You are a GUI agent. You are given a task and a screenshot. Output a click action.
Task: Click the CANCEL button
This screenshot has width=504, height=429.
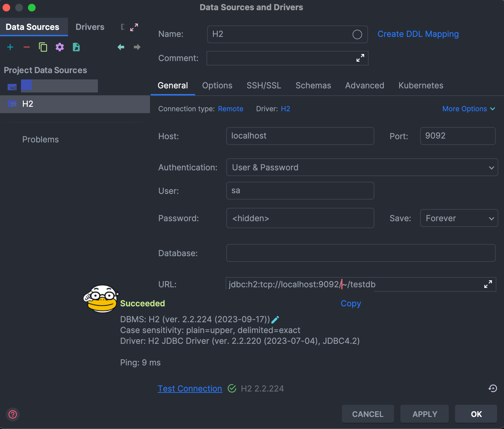click(x=368, y=414)
